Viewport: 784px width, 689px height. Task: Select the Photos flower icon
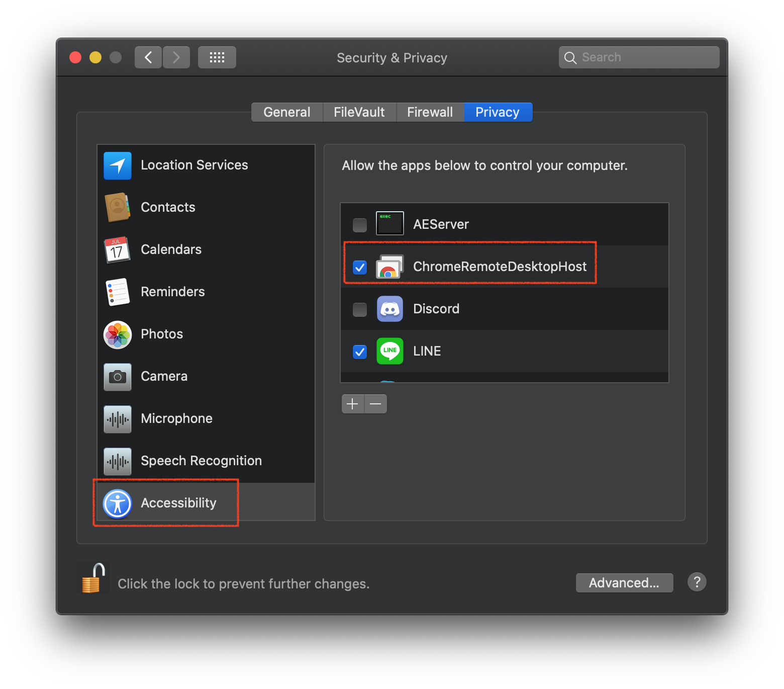(x=117, y=334)
